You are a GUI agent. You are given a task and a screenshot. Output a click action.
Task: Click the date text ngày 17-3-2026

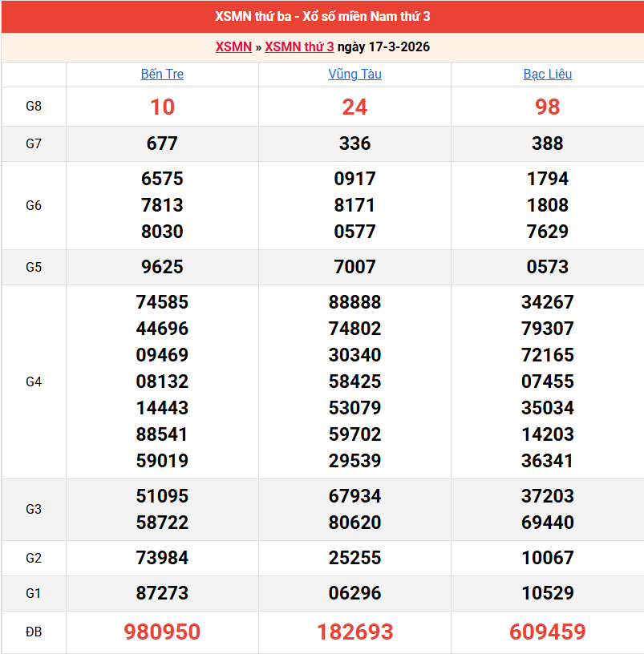pos(383,46)
